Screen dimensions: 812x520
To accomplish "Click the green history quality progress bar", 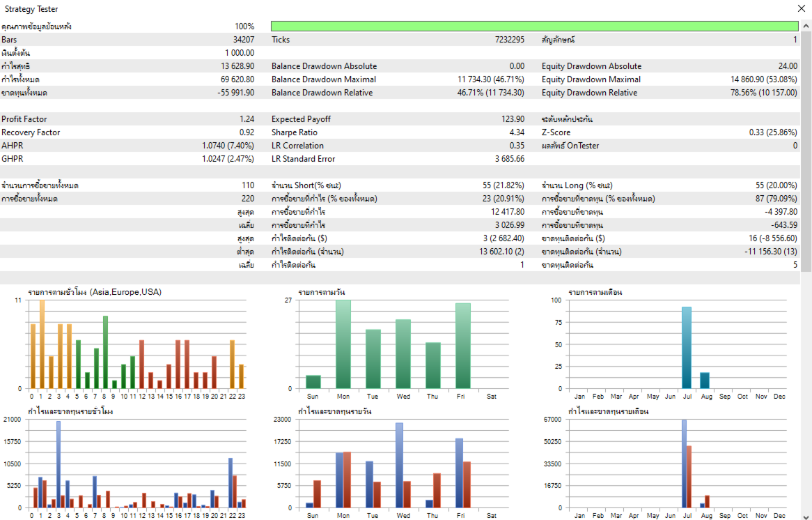I will pyautogui.click(x=534, y=26).
